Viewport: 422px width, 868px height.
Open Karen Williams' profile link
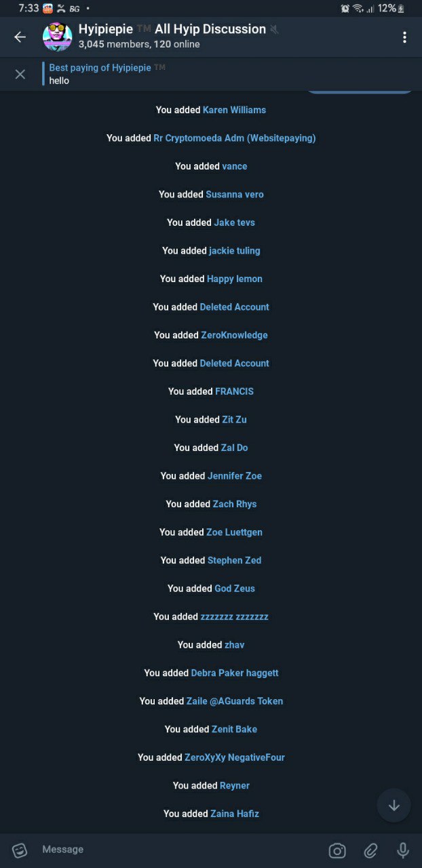234,110
